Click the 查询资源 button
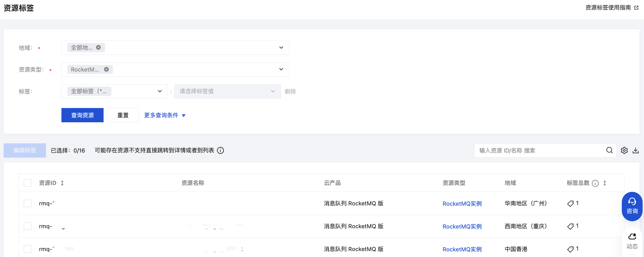The width and height of the screenshot is (644, 257). coord(83,115)
